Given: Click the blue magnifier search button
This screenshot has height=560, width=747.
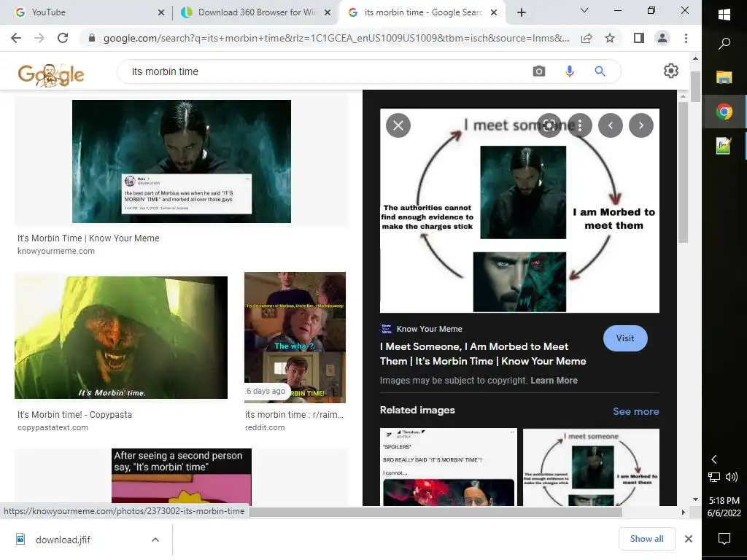Looking at the screenshot, I should pyautogui.click(x=600, y=71).
